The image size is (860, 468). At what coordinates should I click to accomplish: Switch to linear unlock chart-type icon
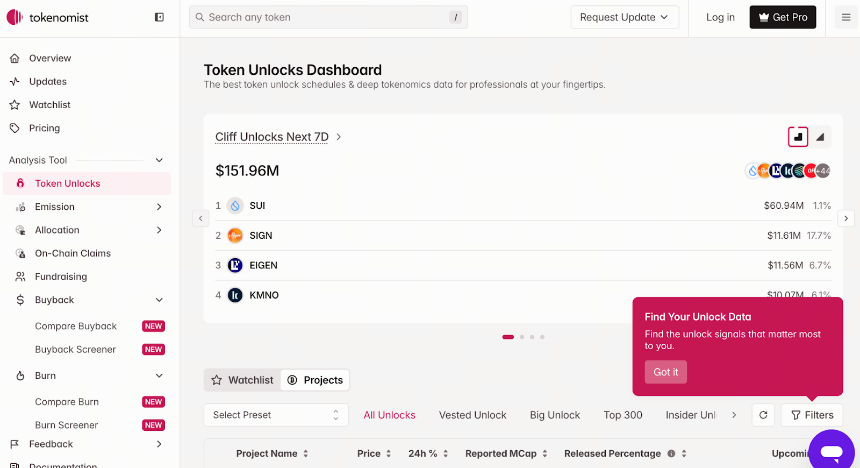click(x=820, y=137)
